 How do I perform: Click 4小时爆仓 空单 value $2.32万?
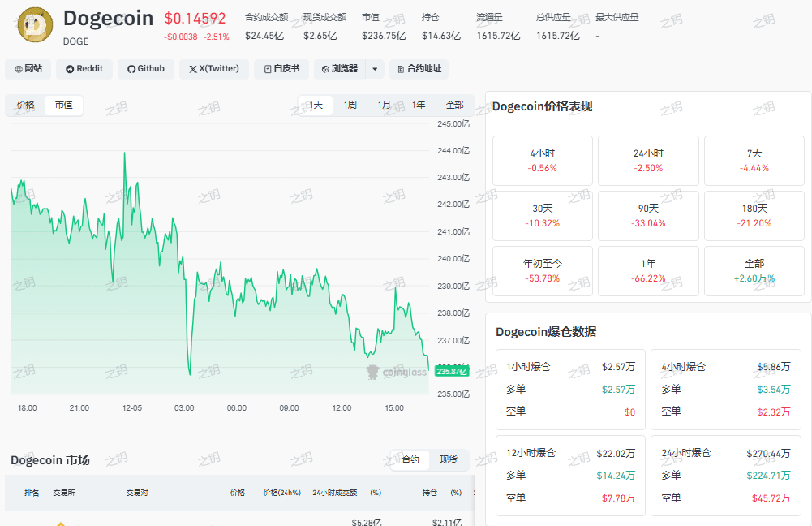click(774, 412)
